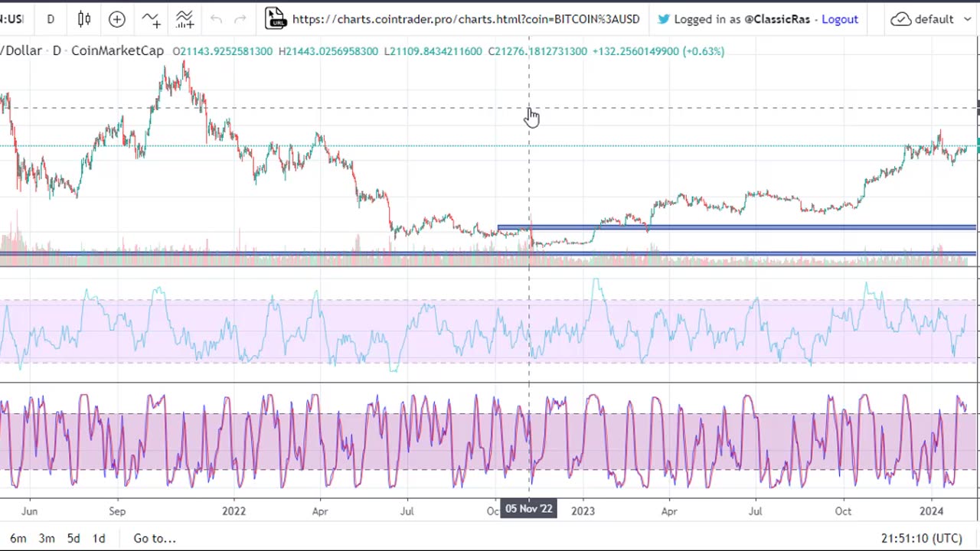Click the charts.cointrader.pro URL text

(465, 19)
